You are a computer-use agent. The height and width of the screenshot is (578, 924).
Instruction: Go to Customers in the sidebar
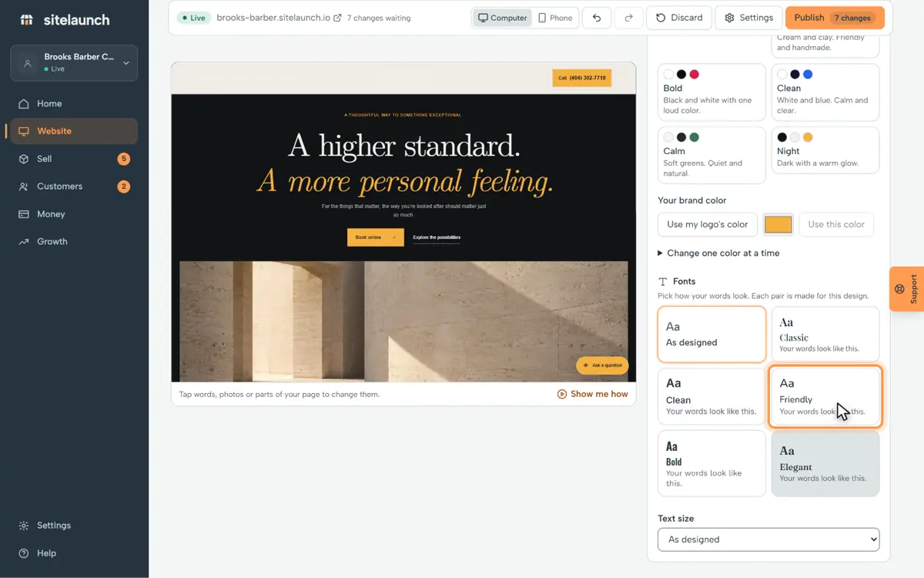74,187
